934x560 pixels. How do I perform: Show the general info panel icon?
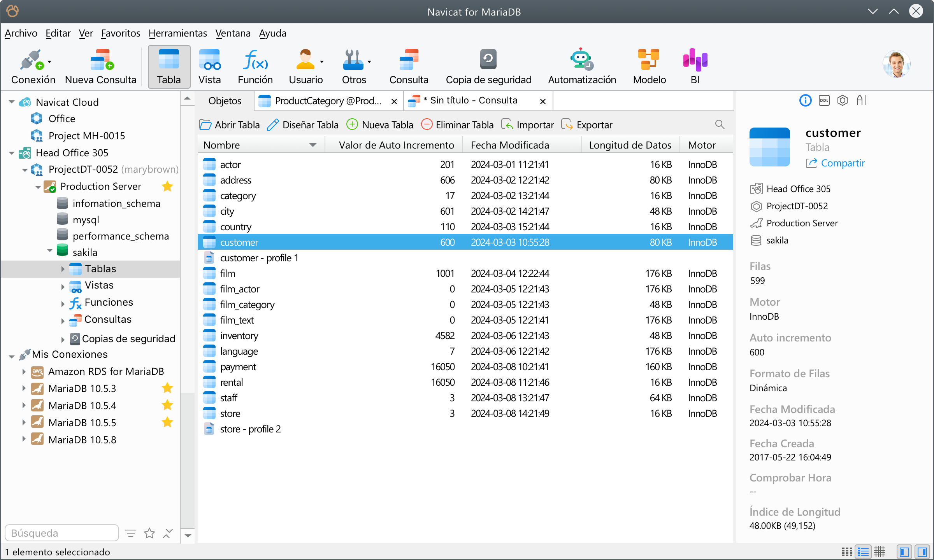(805, 101)
